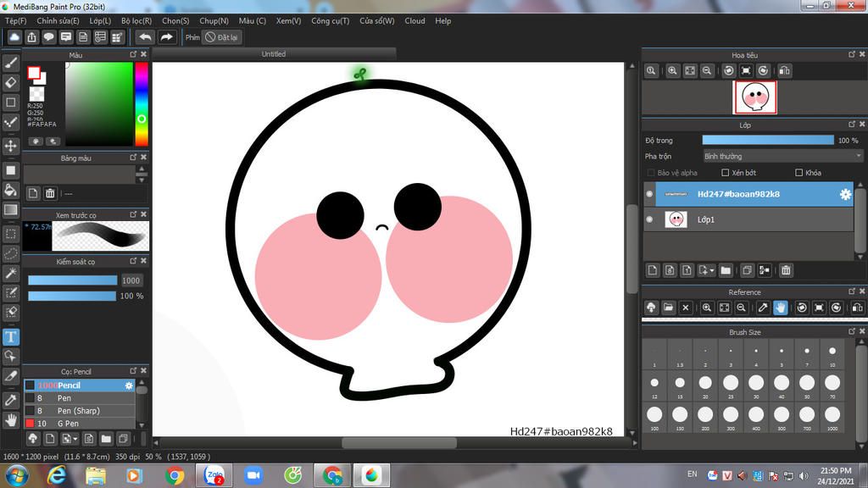Open settings gear of Hd247#baoan982k8 layer
The width and height of the screenshot is (868, 488).
[845, 194]
